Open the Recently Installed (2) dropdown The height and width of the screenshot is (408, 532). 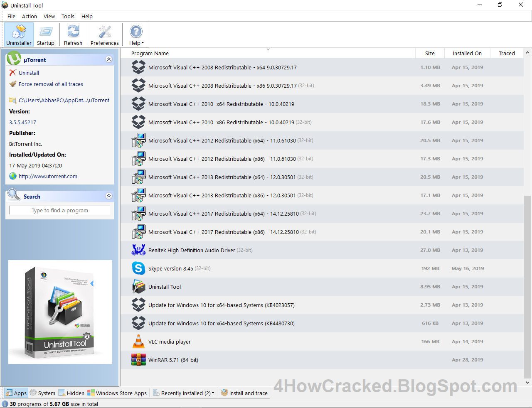point(184,393)
